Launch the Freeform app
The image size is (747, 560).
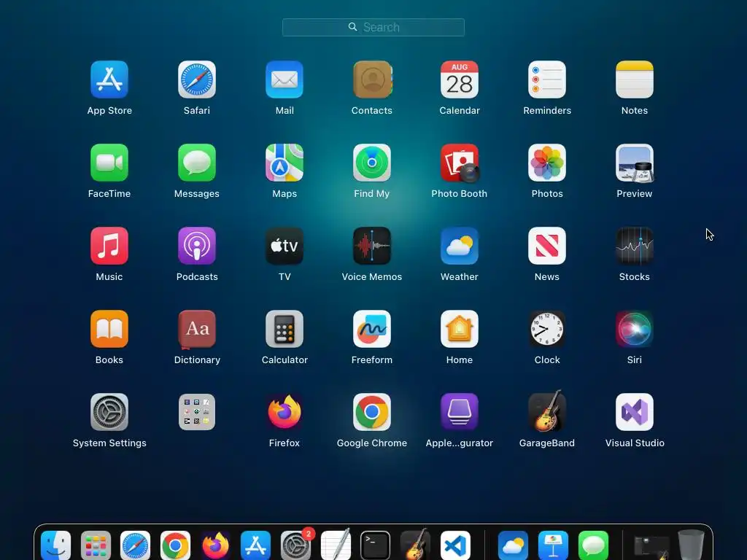(x=372, y=329)
